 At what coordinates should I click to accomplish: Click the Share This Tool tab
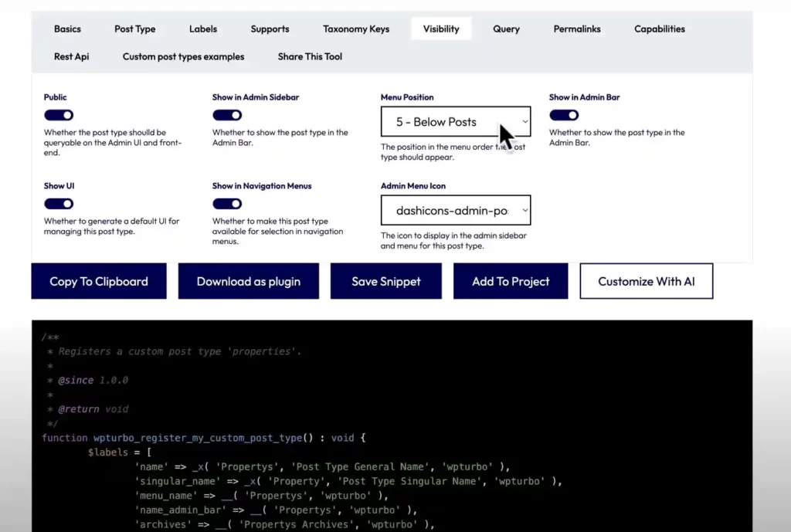click(x=310, y=56)
